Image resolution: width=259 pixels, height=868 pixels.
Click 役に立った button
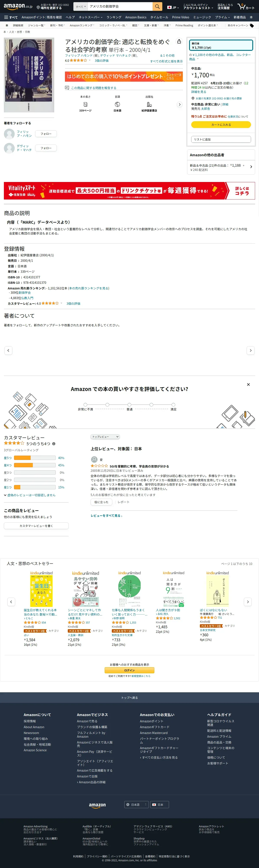(101, 502)
